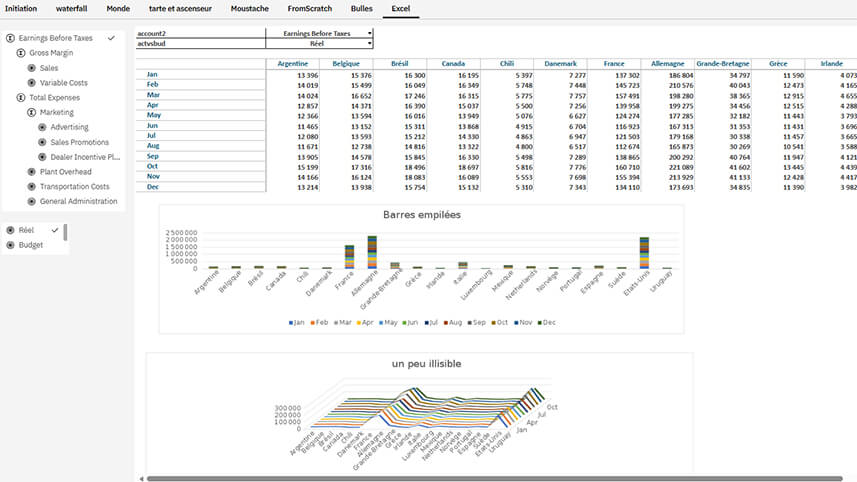Click the Budget bullet icon
Viewport: 857px width, 482px height.
tap(10, 245)
